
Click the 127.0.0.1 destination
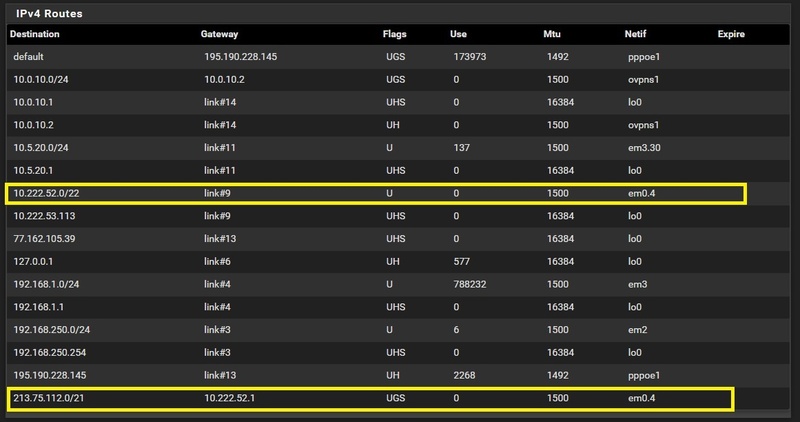click(34, 261)
